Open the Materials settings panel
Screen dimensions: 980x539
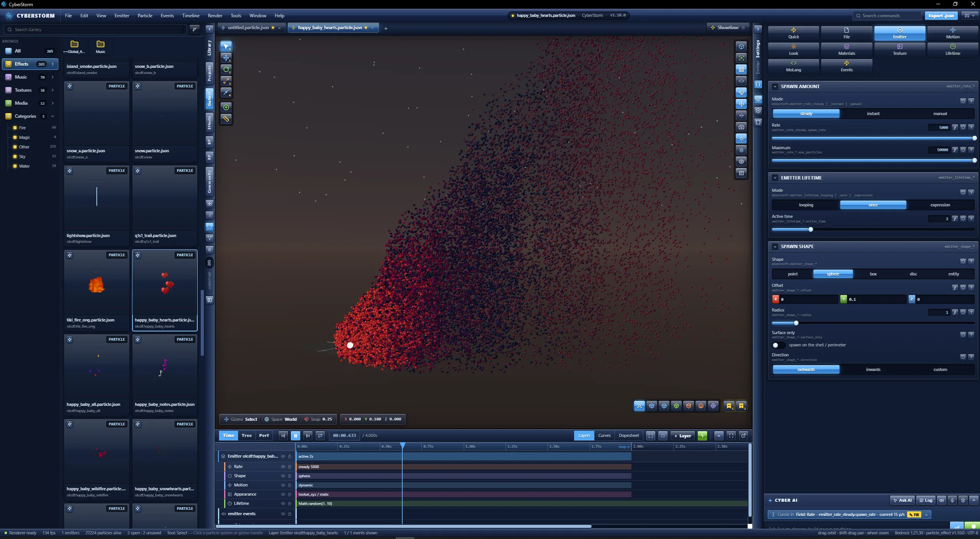[846, 50]
